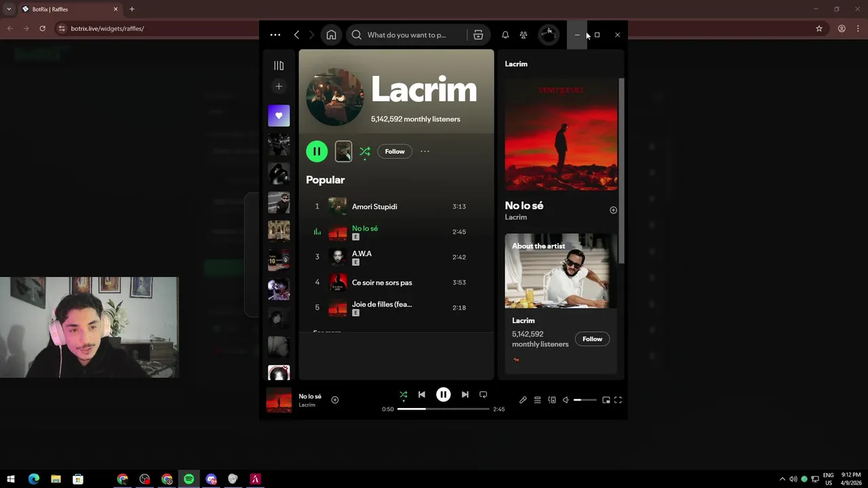The height and width of the screenshot is (488, 868).
Task: Open the Chrome profile icon
Action: coord(842,28)
